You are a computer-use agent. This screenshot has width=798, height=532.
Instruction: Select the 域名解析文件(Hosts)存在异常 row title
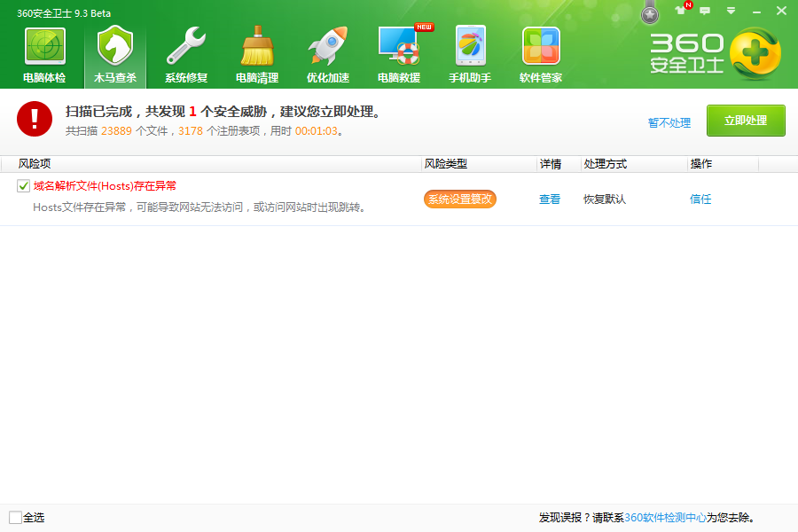point(105,186)
